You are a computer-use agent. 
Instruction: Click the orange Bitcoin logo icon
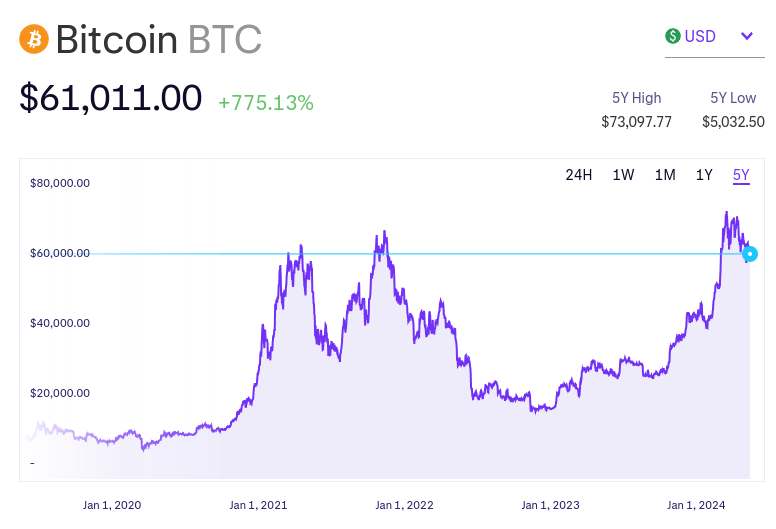pos(33,39)
